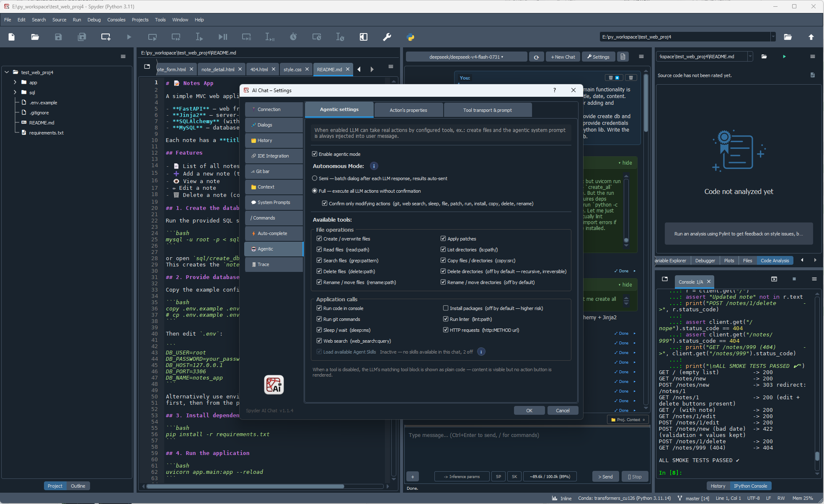Viewport: 824px width, 504px height.
Task: Click the + New Chat button
Action: coord(563,57)
